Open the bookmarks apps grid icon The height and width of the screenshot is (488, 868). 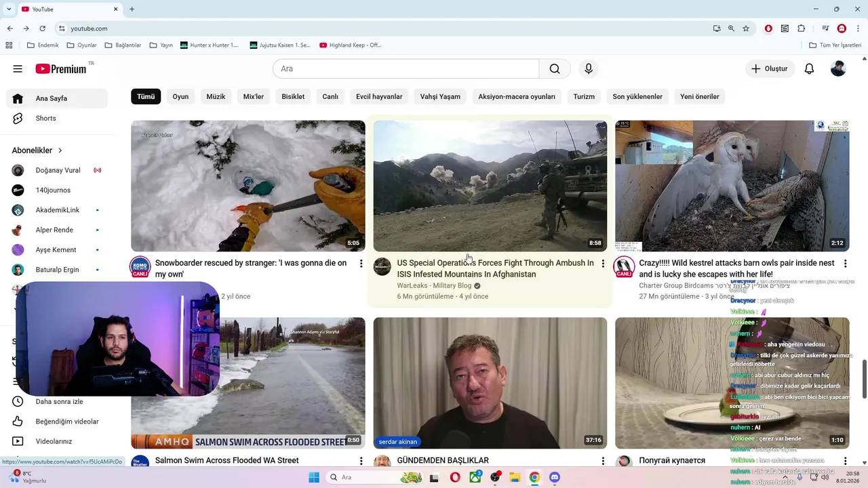(x=9, y=45)
